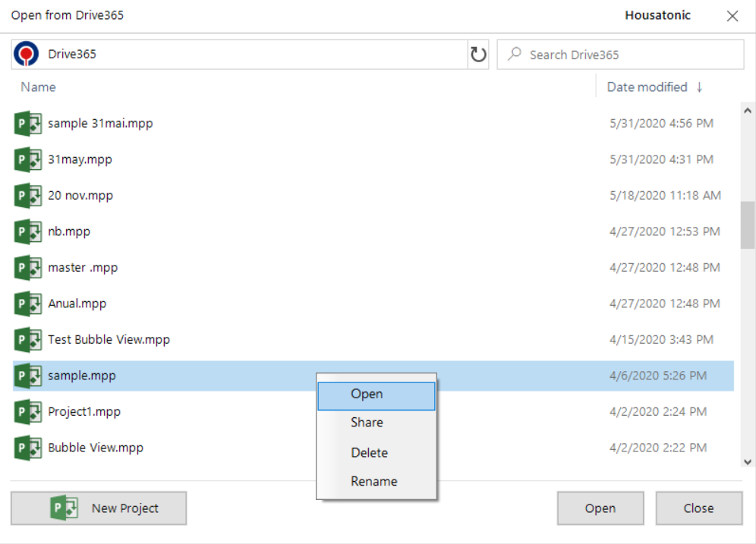756x544 pixels.
Task: Sort files by the Name column
Action: pyautogui.click(x=38, y=87)
